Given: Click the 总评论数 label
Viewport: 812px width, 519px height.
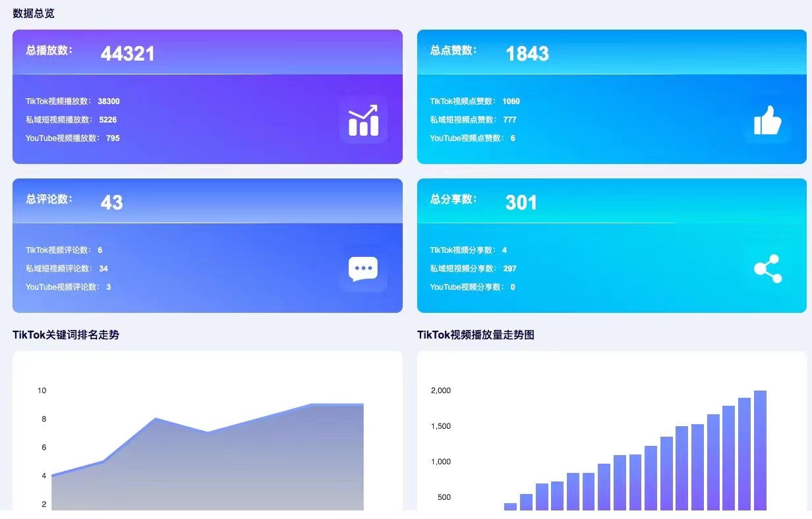Looking at the screenshot, I should coord(49,199).
